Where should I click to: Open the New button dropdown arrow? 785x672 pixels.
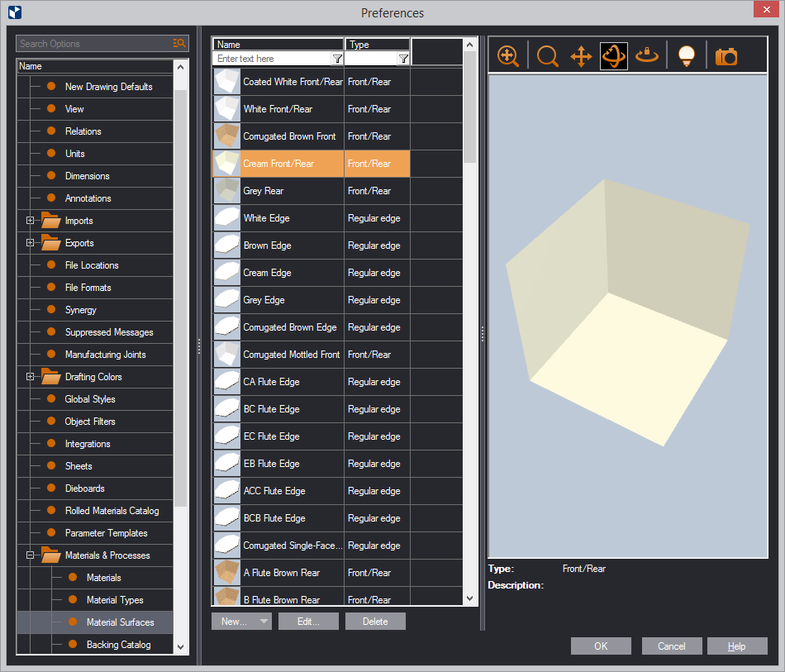[x=264, y=622]
